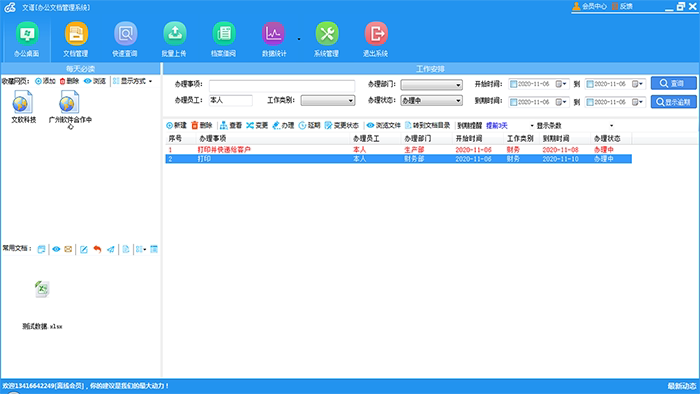Select row 2 打印
This screenshot has width=700, height=394.
pos(398,159)
